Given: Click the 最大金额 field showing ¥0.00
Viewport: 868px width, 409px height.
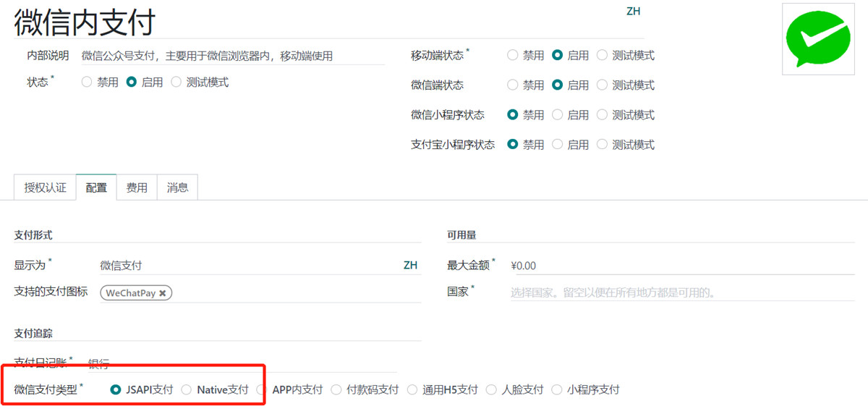Looking at the screenshot, I should click(x=682, y=266).
